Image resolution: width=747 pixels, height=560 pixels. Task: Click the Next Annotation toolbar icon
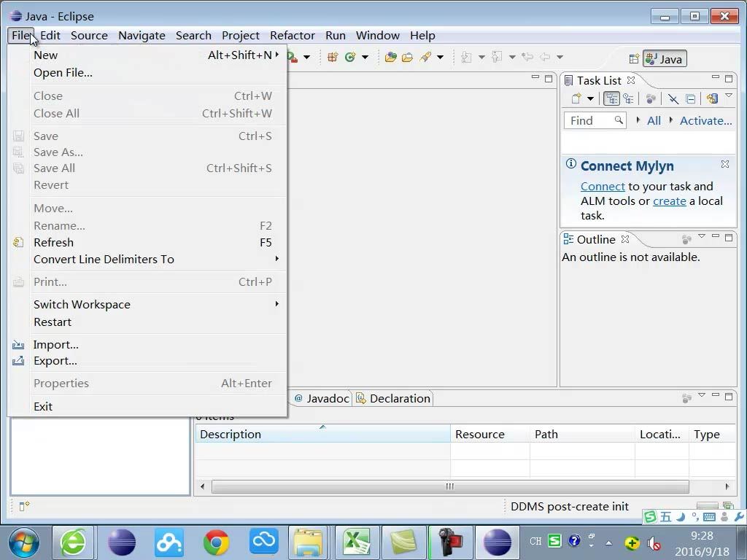466,57
